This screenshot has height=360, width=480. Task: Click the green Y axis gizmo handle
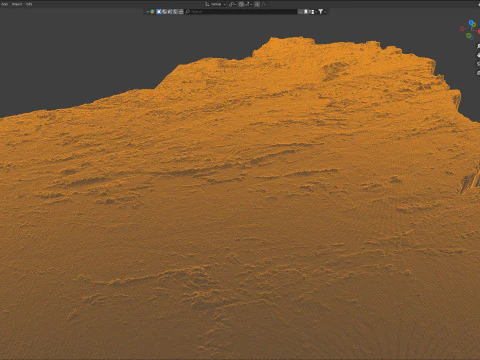click(x=474, y=25)
